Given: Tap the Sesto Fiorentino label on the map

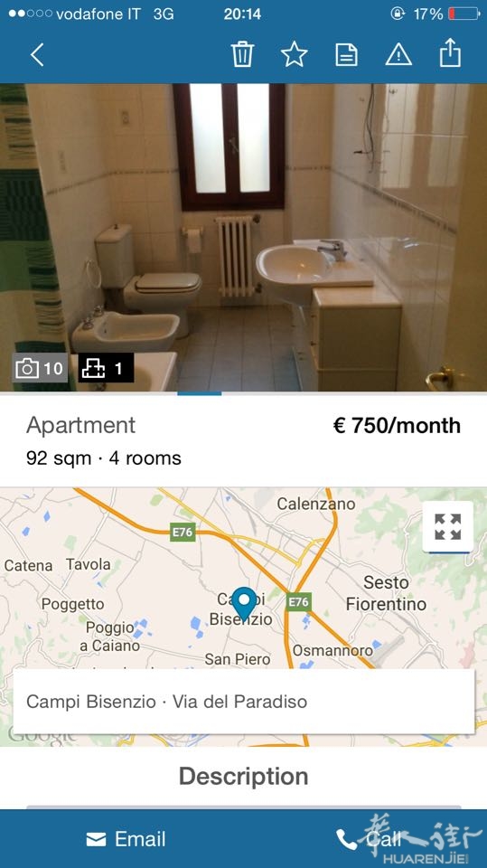Looking at the screenshot, I should [386, 593].
